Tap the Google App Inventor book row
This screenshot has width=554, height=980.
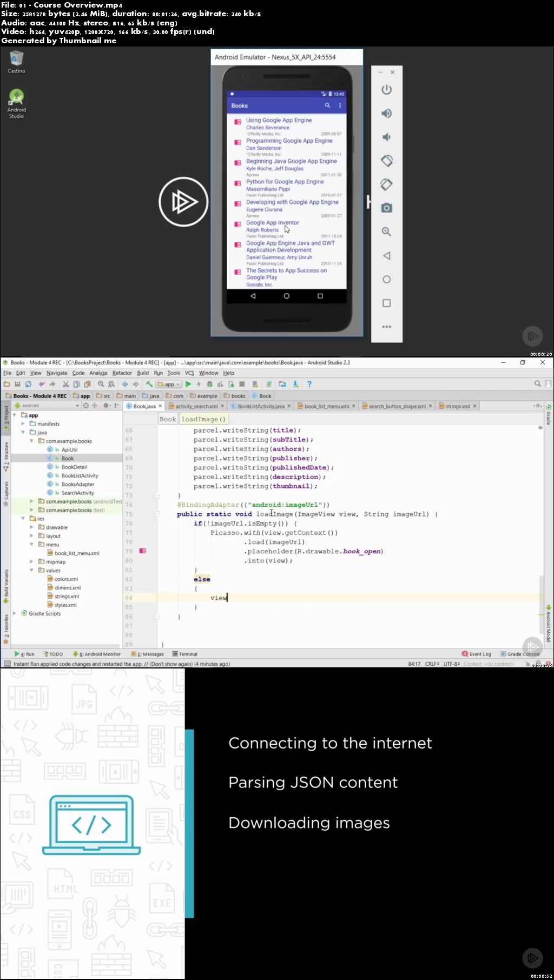[x=287, y=229]
